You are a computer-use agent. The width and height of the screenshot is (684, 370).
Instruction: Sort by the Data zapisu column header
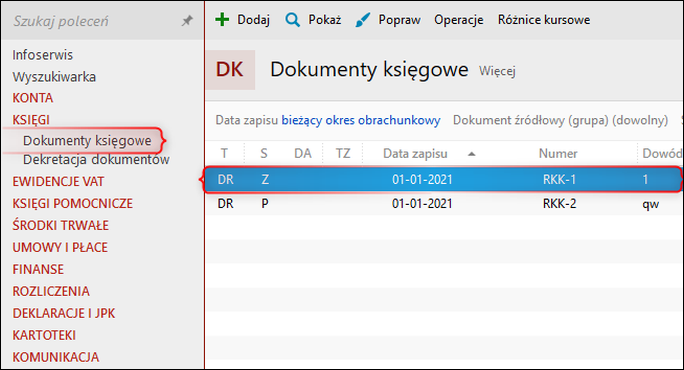(x=415, y=154)
